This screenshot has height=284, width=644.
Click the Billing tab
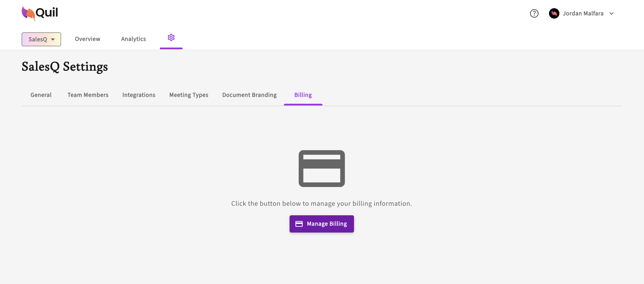click(x=303, y=95)
